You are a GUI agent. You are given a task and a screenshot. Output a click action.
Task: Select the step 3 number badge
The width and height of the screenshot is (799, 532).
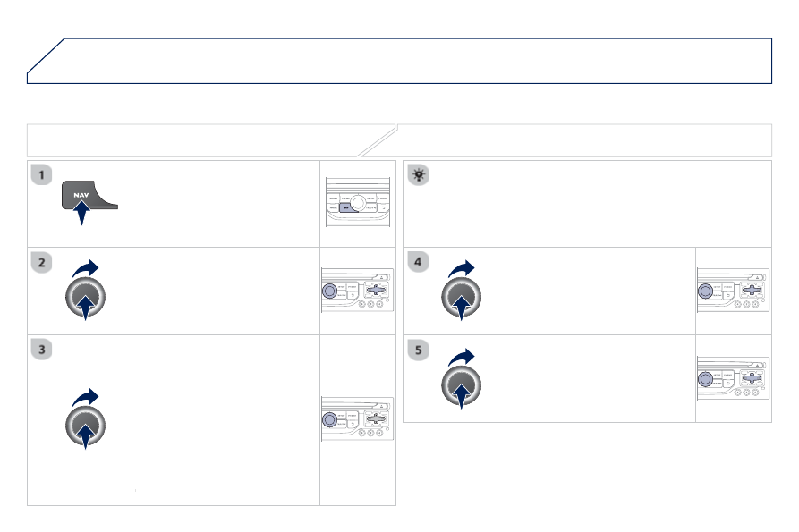(41, 350)
